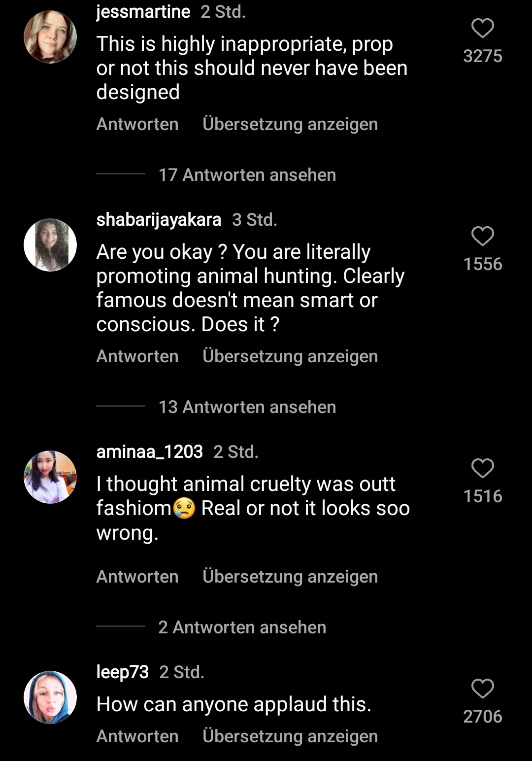Image resolution: width=532 pixels, height=761 pixels.
Task: Reply to leep73 via Antworten
Action: (x=137, y=736)
